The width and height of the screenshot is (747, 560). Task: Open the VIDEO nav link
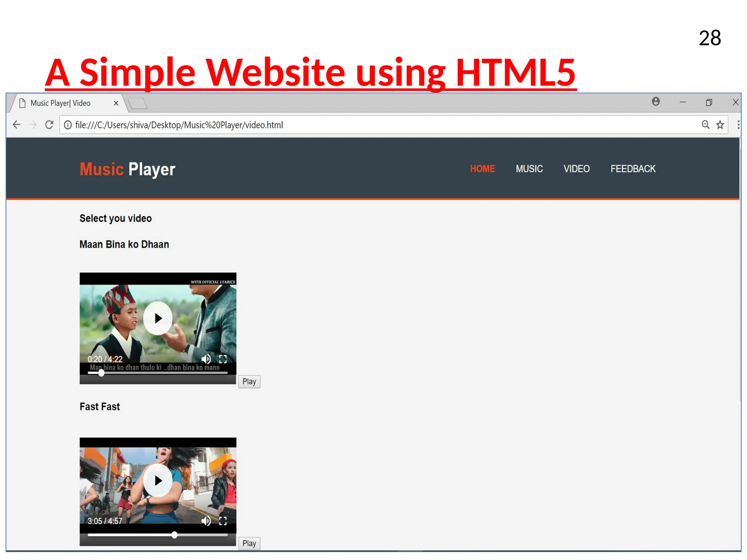pos(577,169)
